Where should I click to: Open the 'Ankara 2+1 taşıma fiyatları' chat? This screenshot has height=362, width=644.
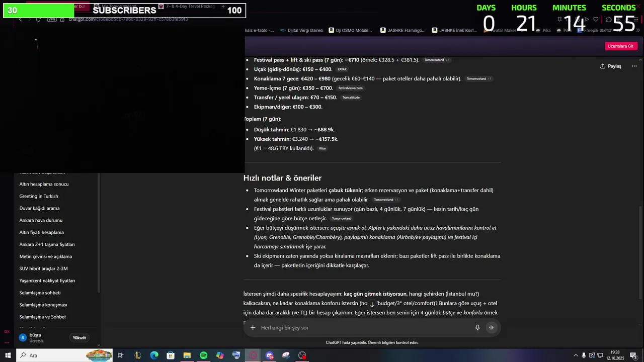tap(47, 244)
